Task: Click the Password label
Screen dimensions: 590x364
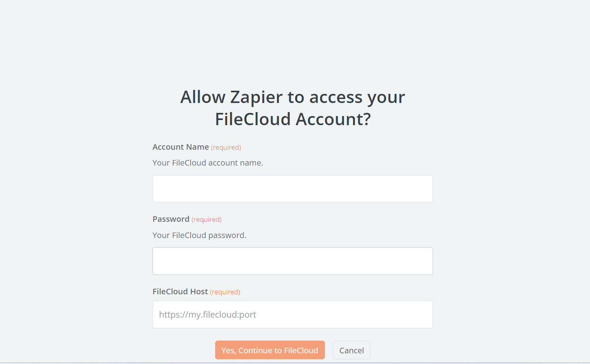Action: [x=171, y=219]
